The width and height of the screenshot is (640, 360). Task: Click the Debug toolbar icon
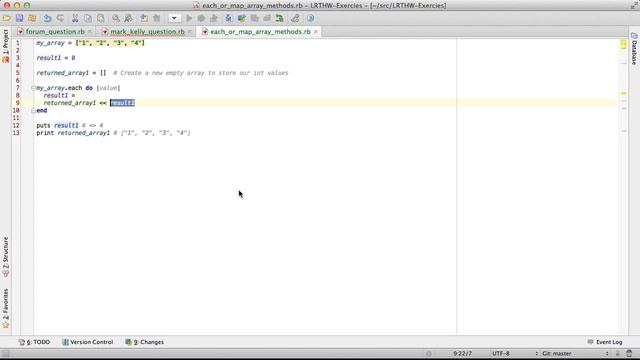pos(201,18)
